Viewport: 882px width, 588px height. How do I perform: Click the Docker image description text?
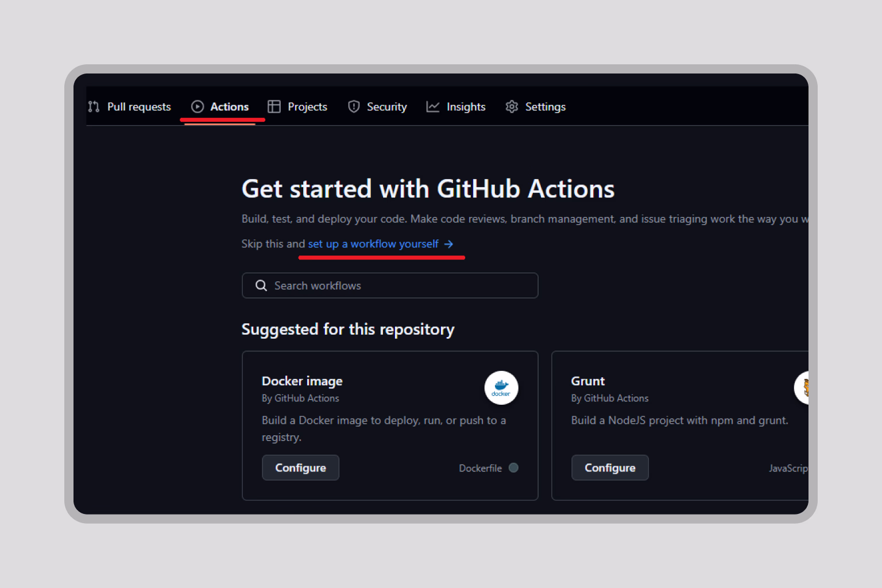[384, 428]
